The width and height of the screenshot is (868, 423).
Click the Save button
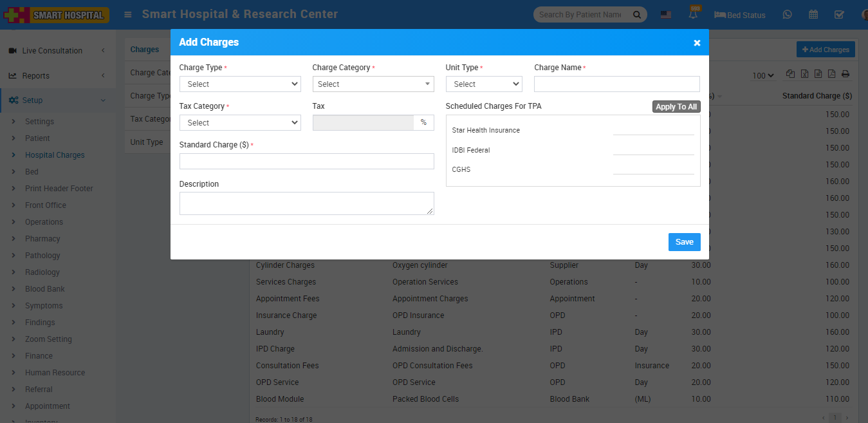[x=684, y=242]
